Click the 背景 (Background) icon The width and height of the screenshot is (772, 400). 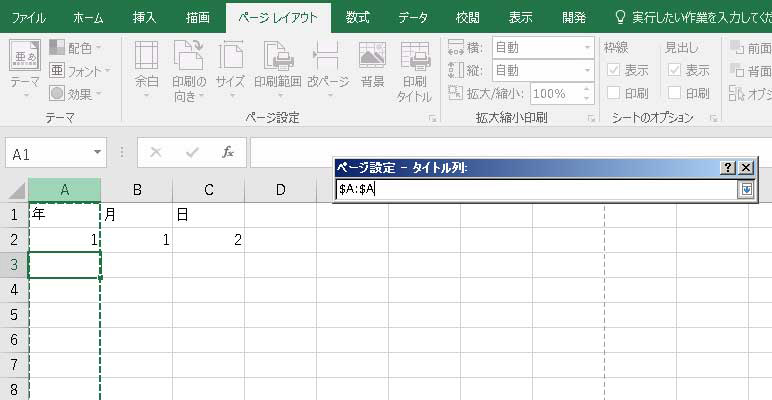(x=373, y=67)
